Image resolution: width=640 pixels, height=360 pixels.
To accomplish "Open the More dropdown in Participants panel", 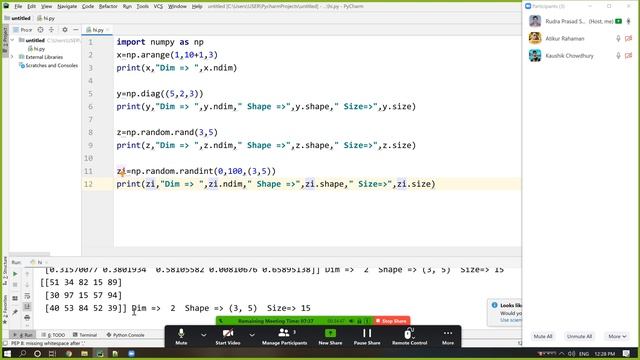I will tap(617, 336).
